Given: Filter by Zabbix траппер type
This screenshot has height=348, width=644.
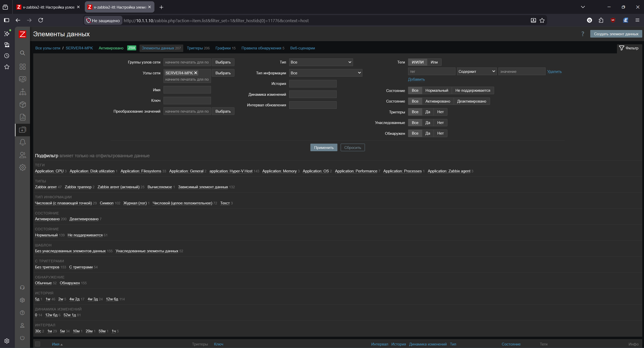Looking at the screenshot, I should pos(78,187).
